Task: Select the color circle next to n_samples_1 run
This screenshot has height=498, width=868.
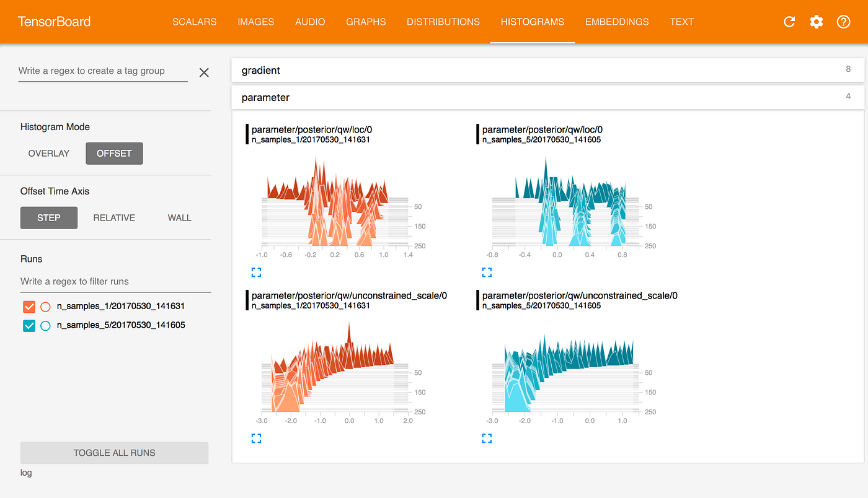Action: click(45, 306)
